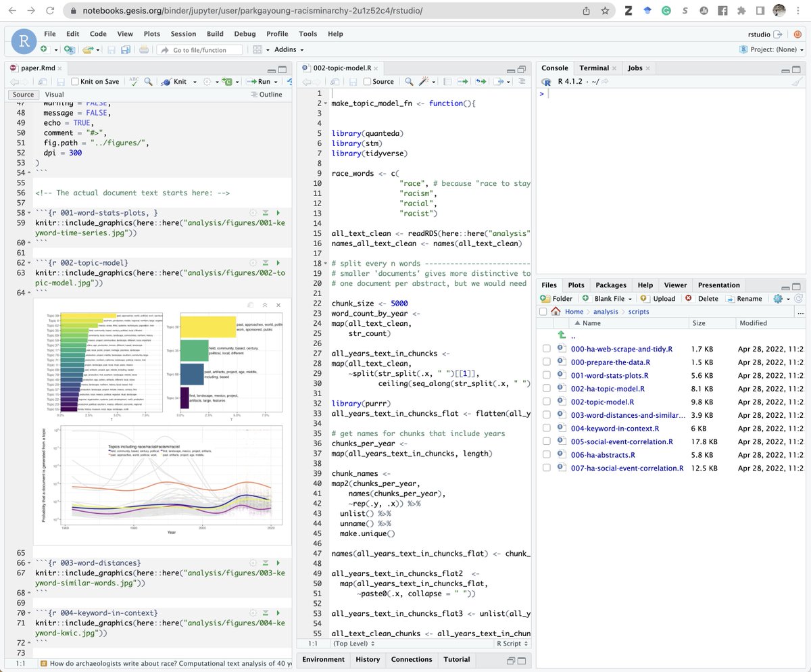811x672 pixels.
Task: Go up to parent directory arrow
Action: point(561,335)
